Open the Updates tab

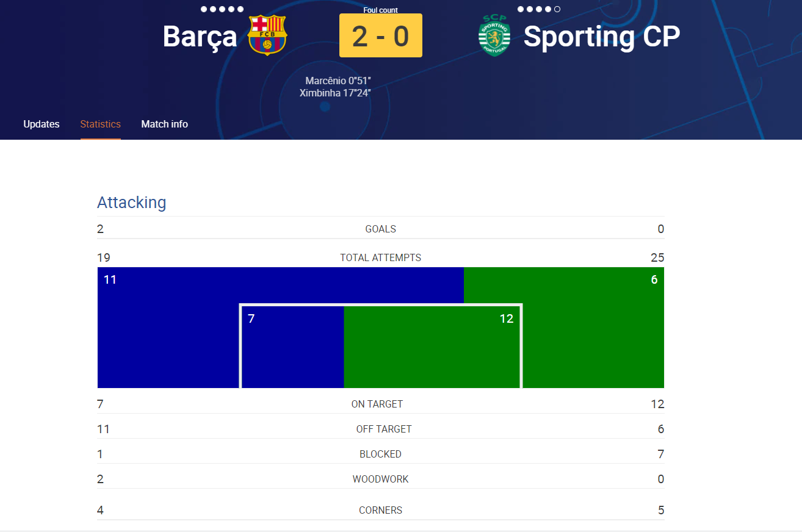(x=42, y=124)
